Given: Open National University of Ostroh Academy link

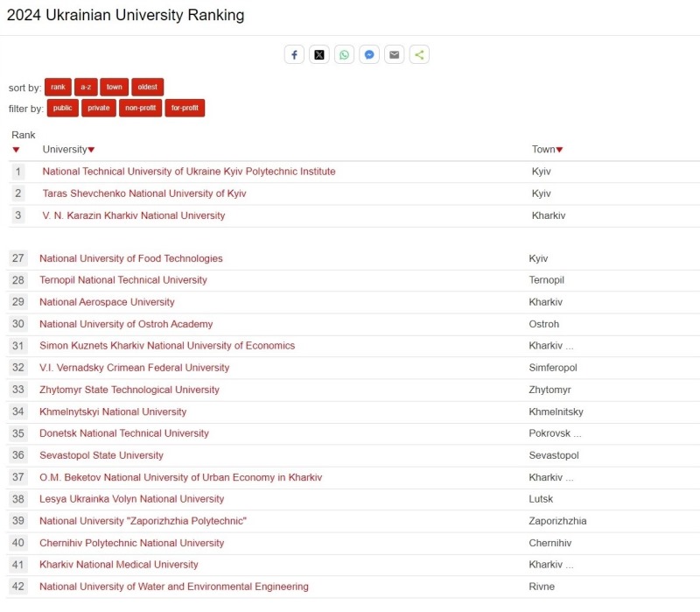Looking at the screenshot, I should click(x=126, y=324).
